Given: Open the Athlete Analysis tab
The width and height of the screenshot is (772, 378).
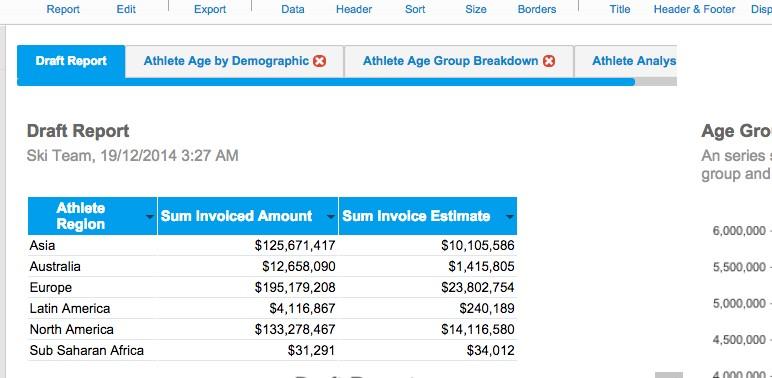Looking at the screenshot, I should click(x=634, y=61).
